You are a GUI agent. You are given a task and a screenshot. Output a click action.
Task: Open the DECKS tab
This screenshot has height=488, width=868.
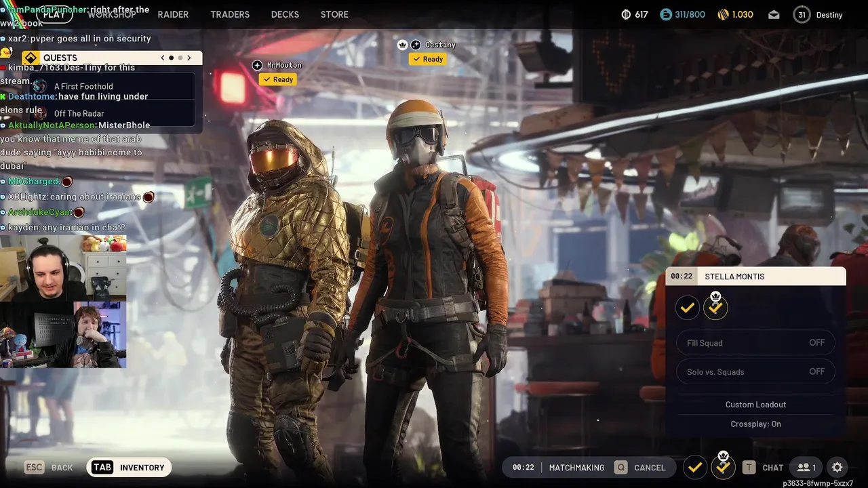[x=285, y=14]
